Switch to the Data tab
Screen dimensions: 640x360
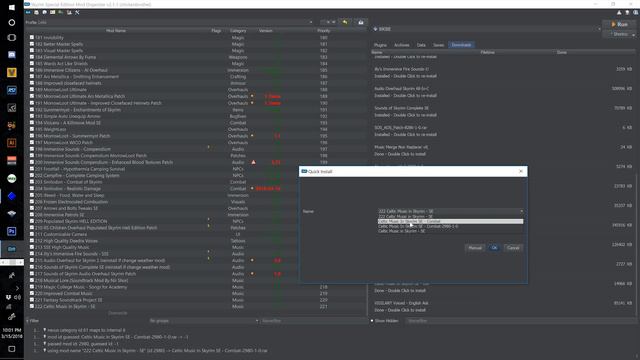(421, 45)
